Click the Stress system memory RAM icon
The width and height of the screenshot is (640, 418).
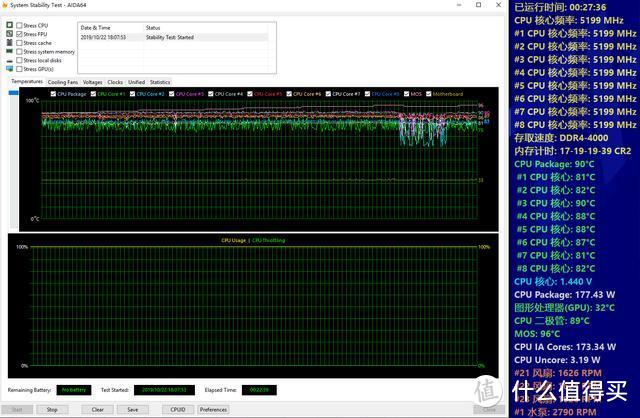[x=9, y=51]
